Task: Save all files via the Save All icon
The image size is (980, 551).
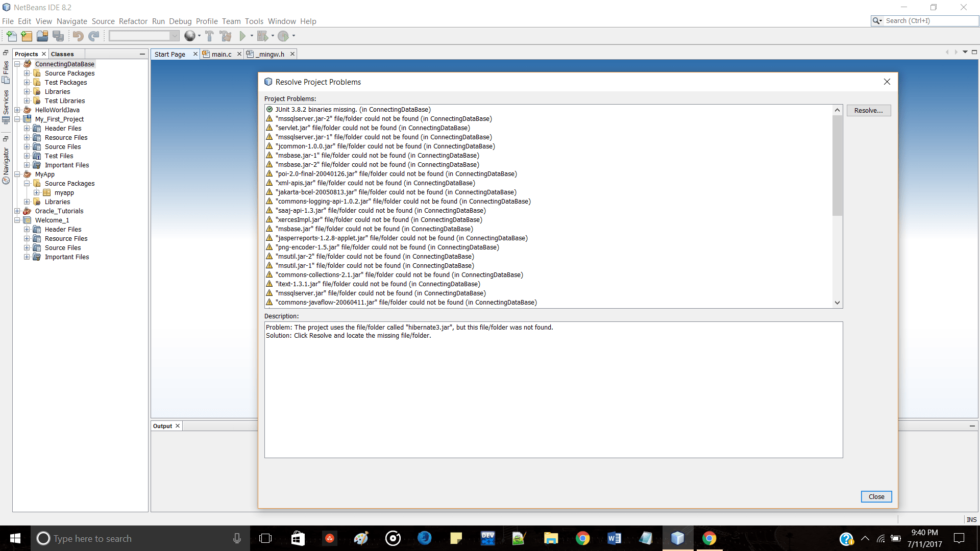Action: coord(58,36)
